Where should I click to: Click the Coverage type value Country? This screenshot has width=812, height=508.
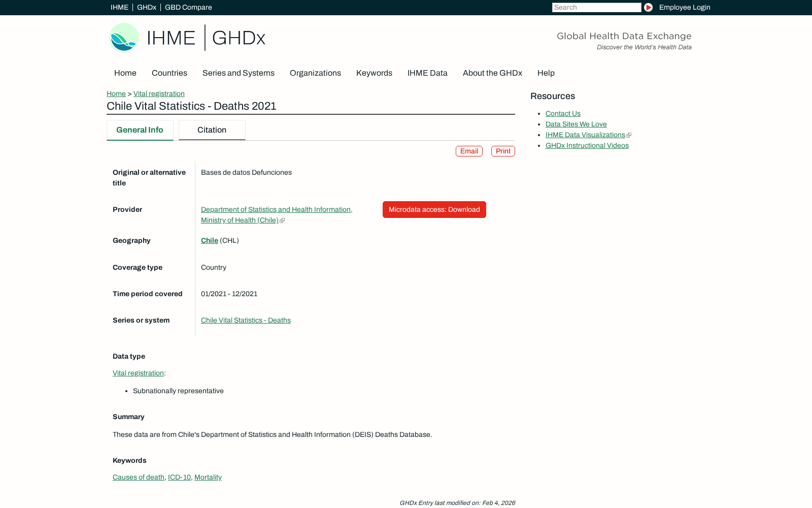point(214,268)
